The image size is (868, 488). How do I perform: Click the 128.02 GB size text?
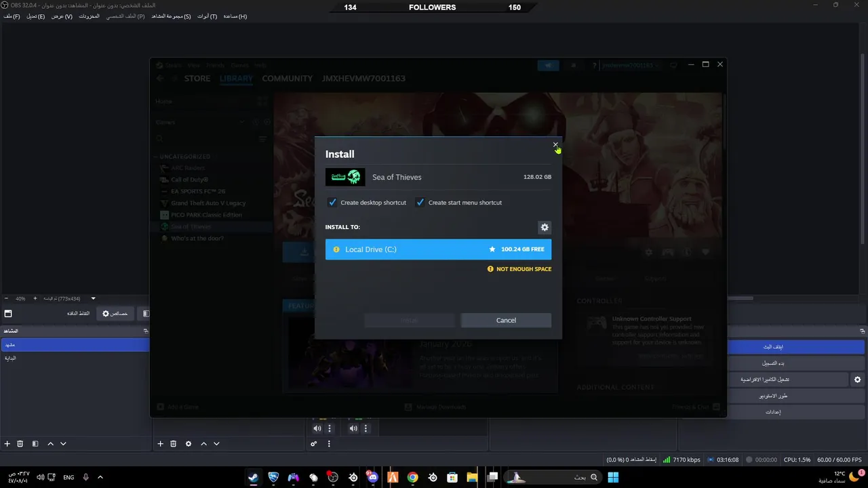537,177
